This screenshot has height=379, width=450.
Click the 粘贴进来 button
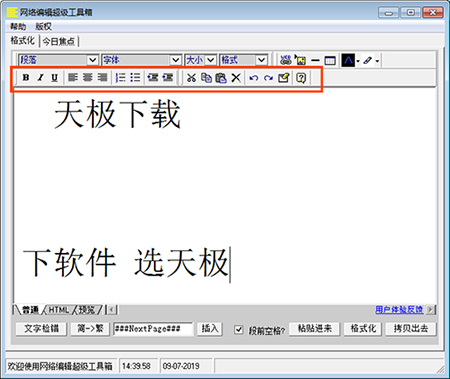coord(314,329)
